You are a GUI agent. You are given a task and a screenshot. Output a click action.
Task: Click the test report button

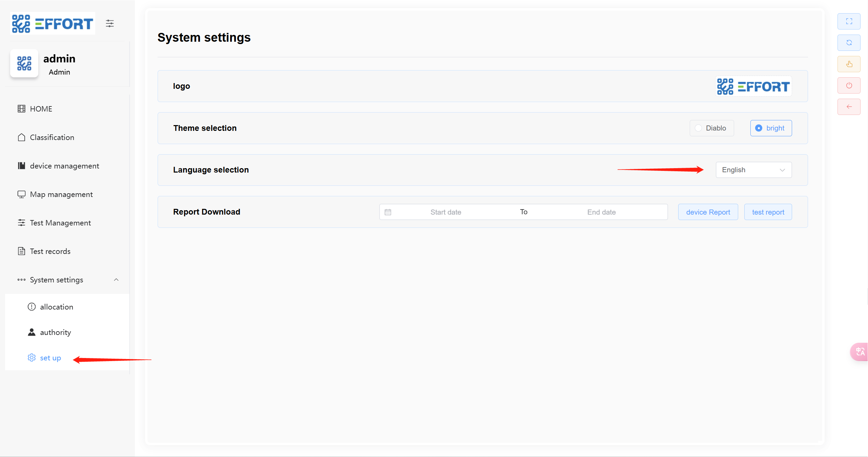pyautogui.click(x=768, y=212)
